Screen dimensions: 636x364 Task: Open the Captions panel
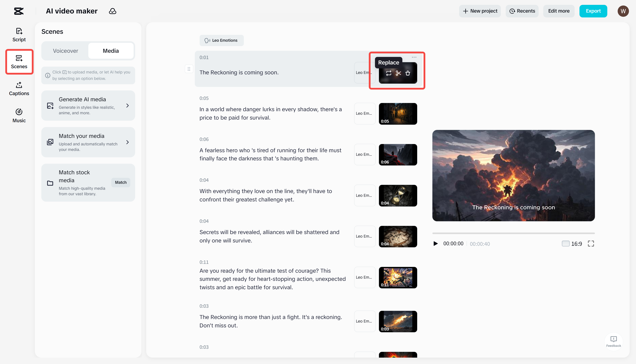tap(19, 88)
